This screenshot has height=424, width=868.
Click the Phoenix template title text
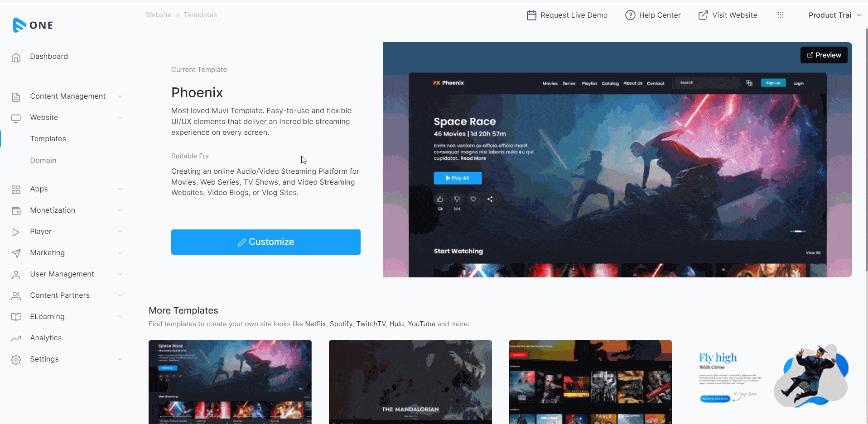(197, 93)
